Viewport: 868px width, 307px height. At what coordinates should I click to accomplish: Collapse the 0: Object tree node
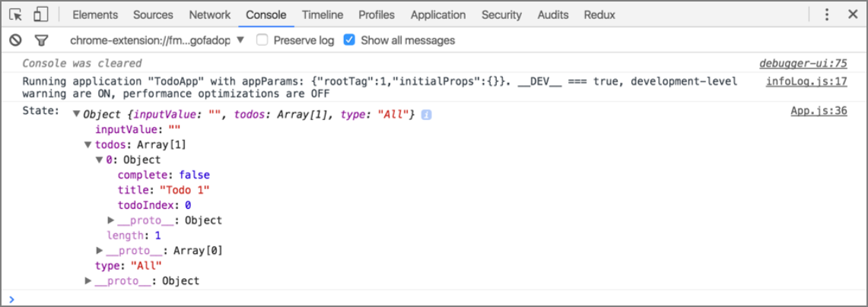tap(100, 160)
